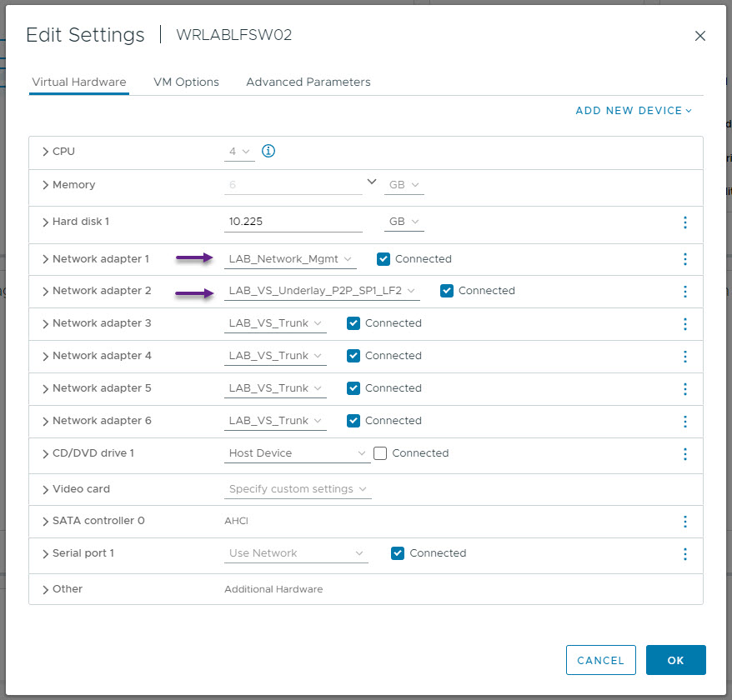Viewport: 732px width, 700px height.
Task: Enable Connected for CD/DVD drive 1
Action: click(380, 453)
